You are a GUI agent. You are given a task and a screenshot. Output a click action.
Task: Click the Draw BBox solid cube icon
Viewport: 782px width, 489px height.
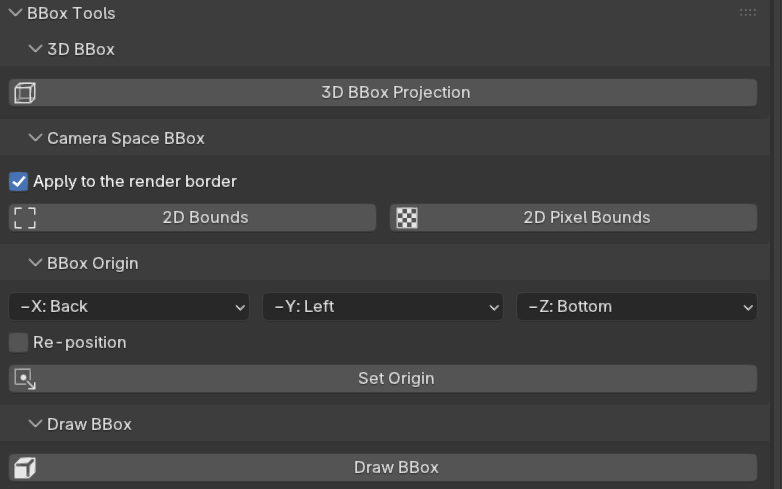25,468
